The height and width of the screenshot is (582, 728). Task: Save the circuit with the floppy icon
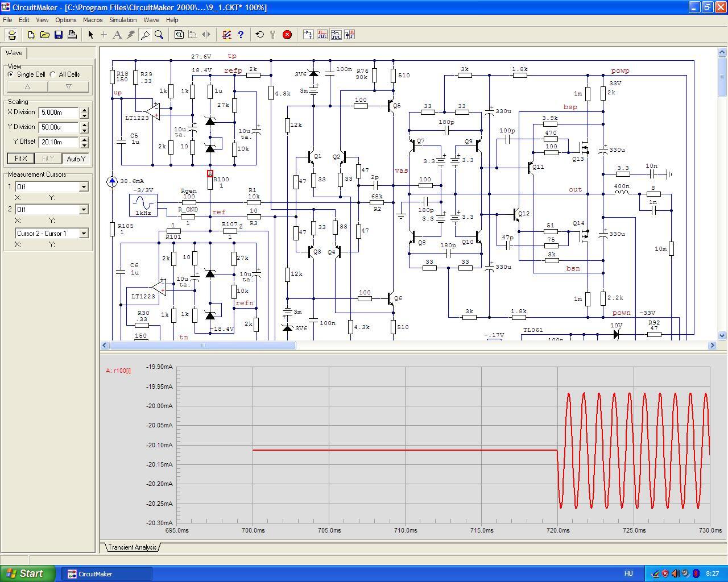click(59, 35)
